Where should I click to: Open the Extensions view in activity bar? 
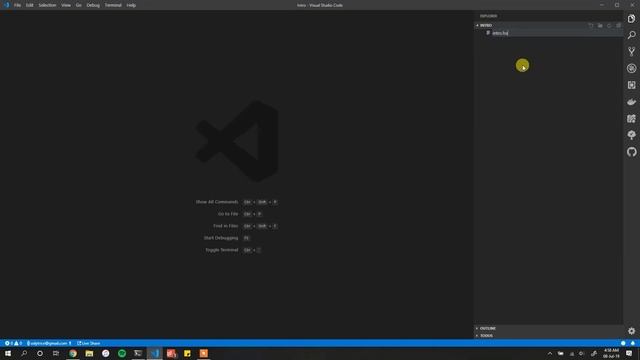(631, 85)
